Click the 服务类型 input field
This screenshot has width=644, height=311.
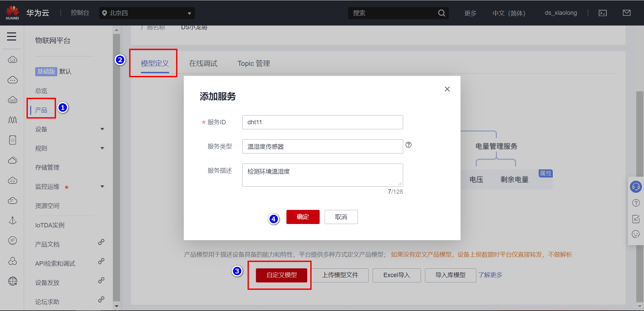323,146
